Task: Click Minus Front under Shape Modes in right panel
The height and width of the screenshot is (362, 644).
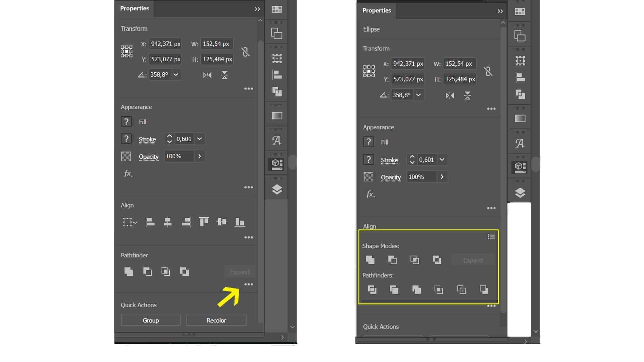Action: point(392,260)
